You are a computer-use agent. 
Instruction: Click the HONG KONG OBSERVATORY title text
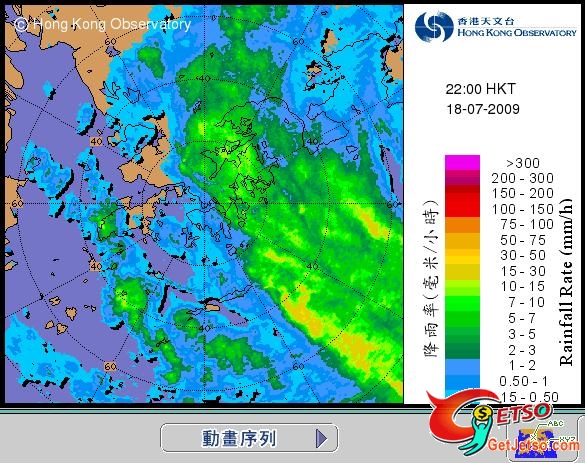pyautogui.click(x=517, y=33)
